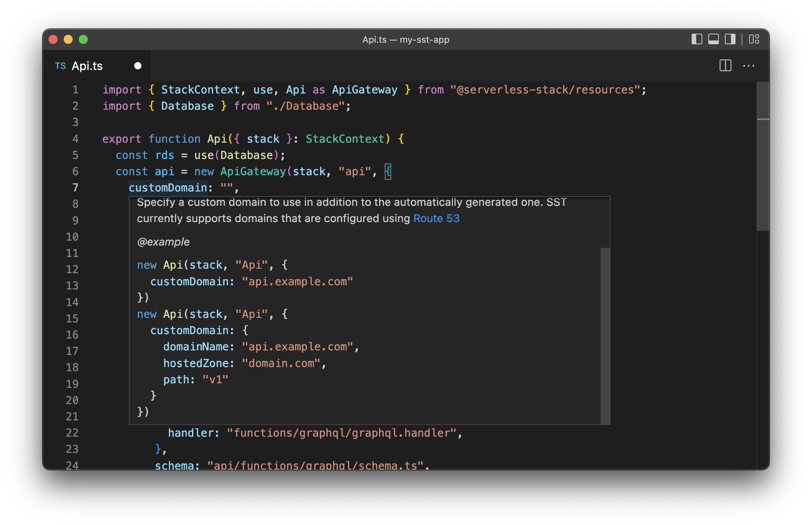Toggle the primary sidebar visibility
This screenshot has height=526, width=812.
[x=697, y=39]
